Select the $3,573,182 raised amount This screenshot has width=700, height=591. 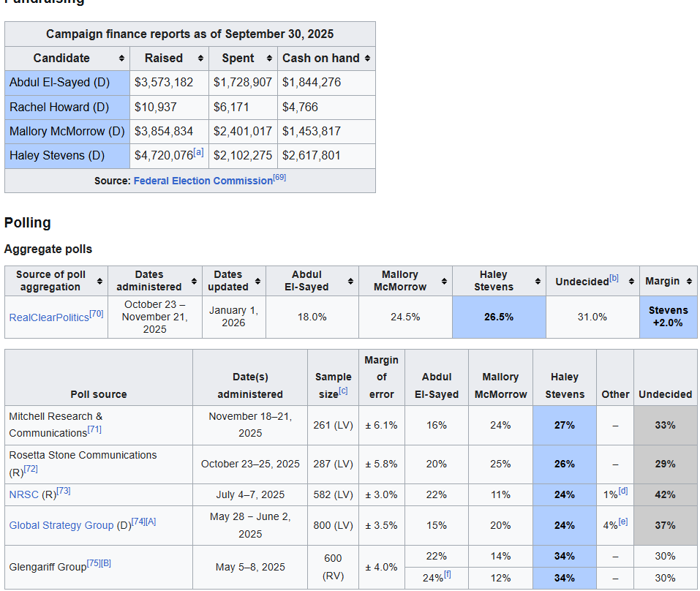(x=164, y=83)
